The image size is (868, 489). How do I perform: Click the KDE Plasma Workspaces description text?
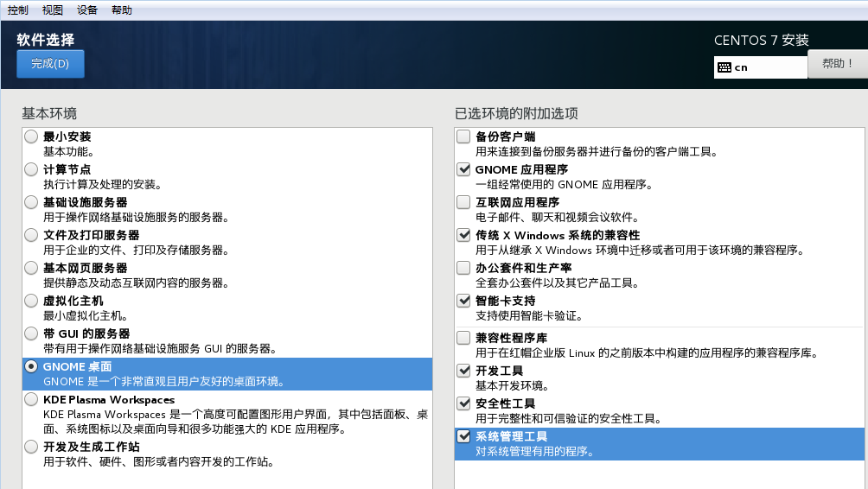(x=236, y=422)
